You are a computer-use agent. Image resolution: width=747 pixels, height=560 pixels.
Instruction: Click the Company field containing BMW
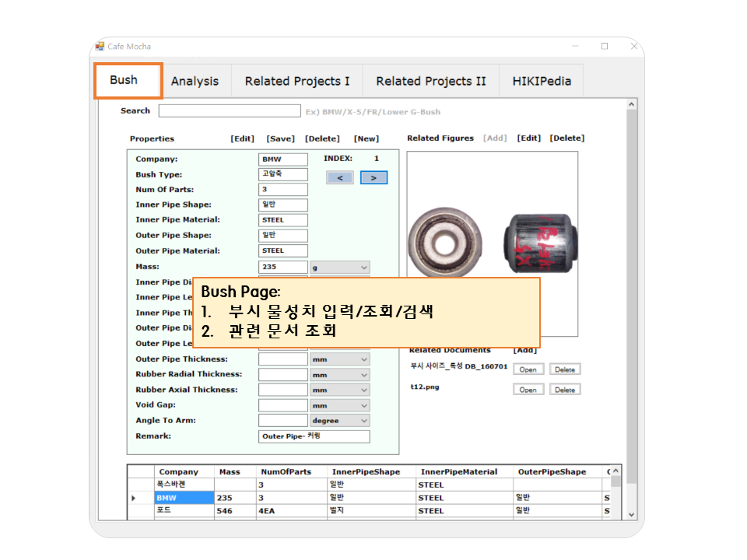coord(283,159)
